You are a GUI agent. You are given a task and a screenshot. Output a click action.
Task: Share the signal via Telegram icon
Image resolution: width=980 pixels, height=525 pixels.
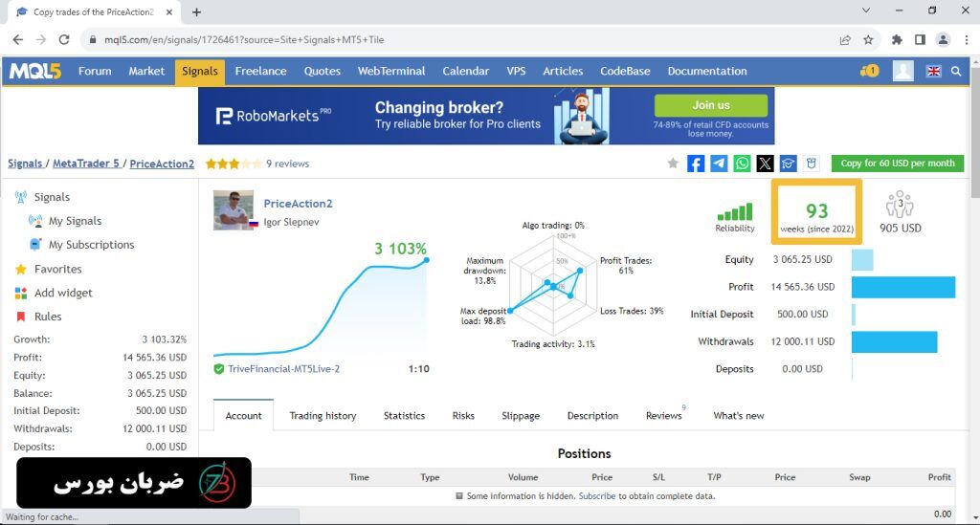[x=719, y=164]
